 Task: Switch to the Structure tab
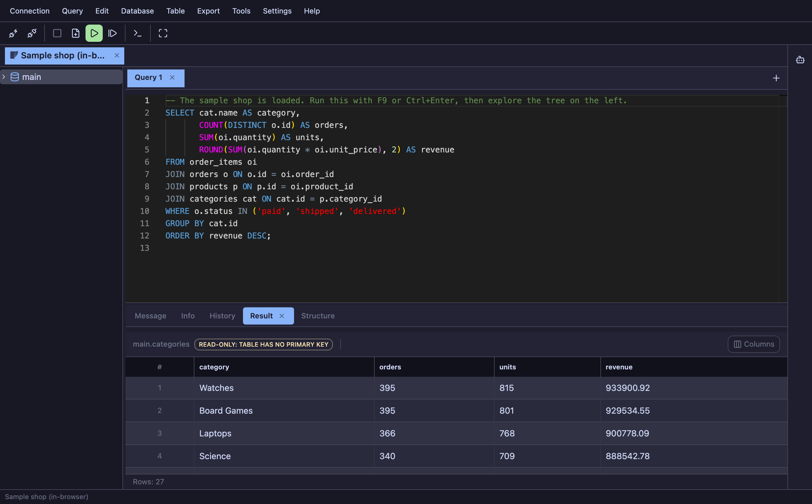click(x=318, y=316)
